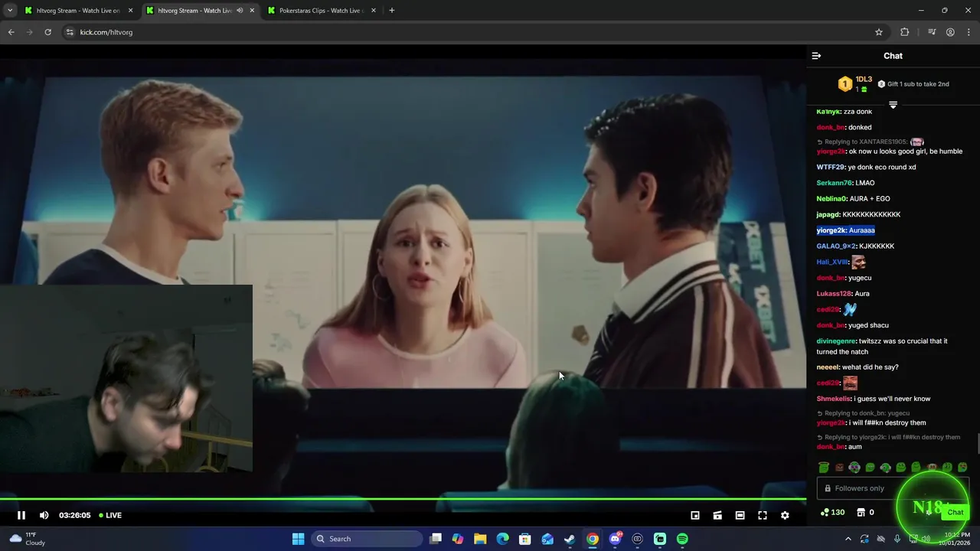Click username Shmekelis in chat

click(x=834, y=399)
